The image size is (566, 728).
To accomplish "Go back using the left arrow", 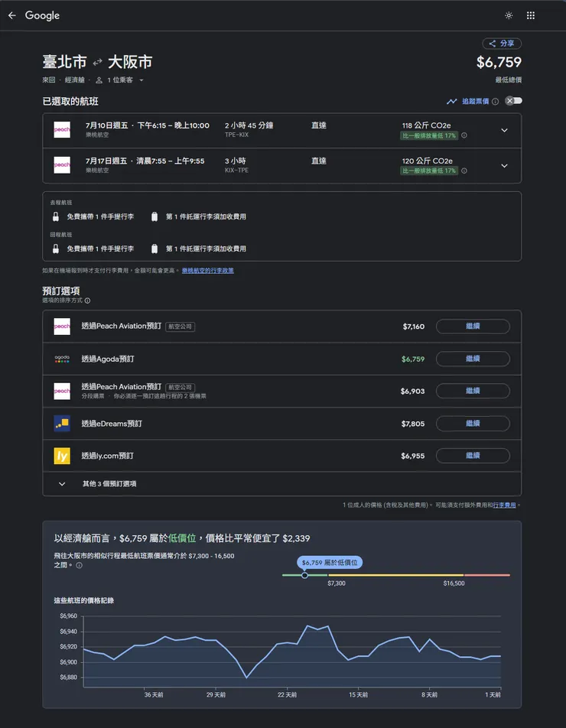I will click(x=12, y=15).
